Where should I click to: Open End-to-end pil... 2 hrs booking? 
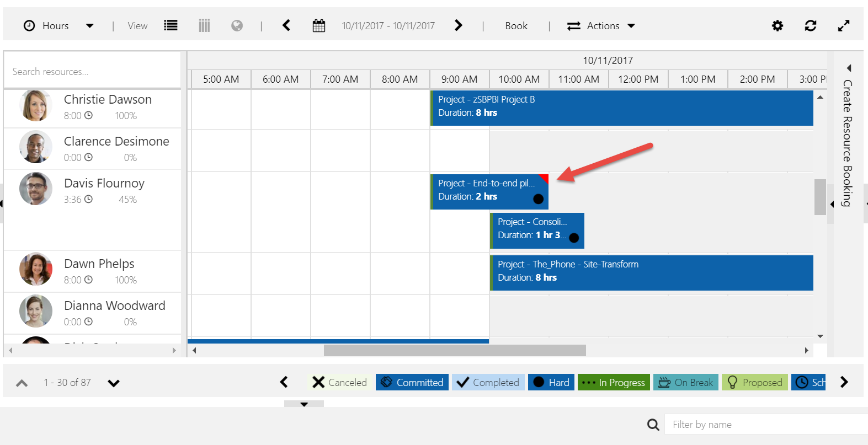tap(489, 191)
